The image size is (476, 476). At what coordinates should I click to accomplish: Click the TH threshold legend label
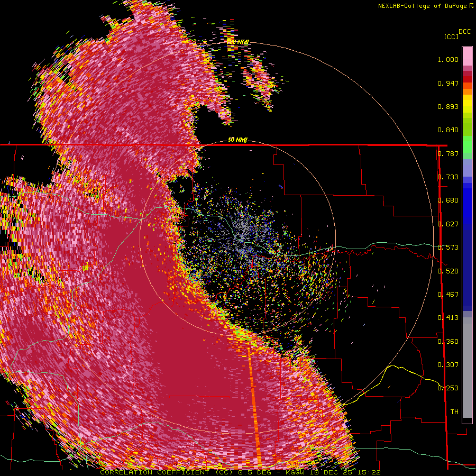click(x=454, y=412)
